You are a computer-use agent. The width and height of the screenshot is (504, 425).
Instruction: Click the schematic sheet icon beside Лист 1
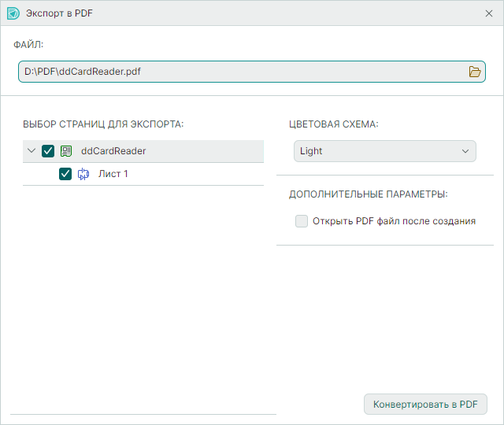(83, 174)
